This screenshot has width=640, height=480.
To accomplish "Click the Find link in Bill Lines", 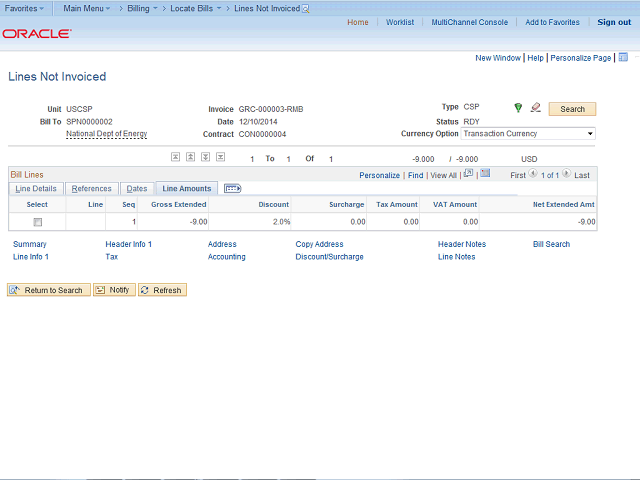I will [416, 175].
